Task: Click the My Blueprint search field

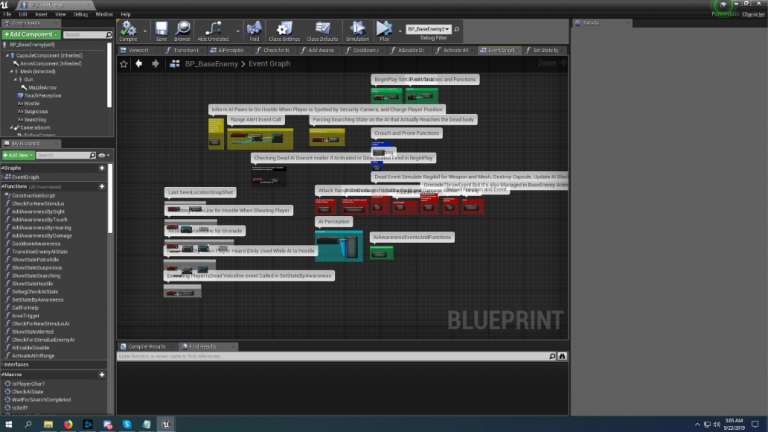Action: [x=64, y=155]
